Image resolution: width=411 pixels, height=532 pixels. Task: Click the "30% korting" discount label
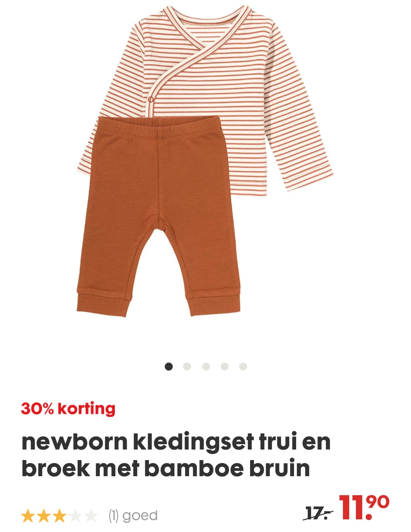click(68, 409)
